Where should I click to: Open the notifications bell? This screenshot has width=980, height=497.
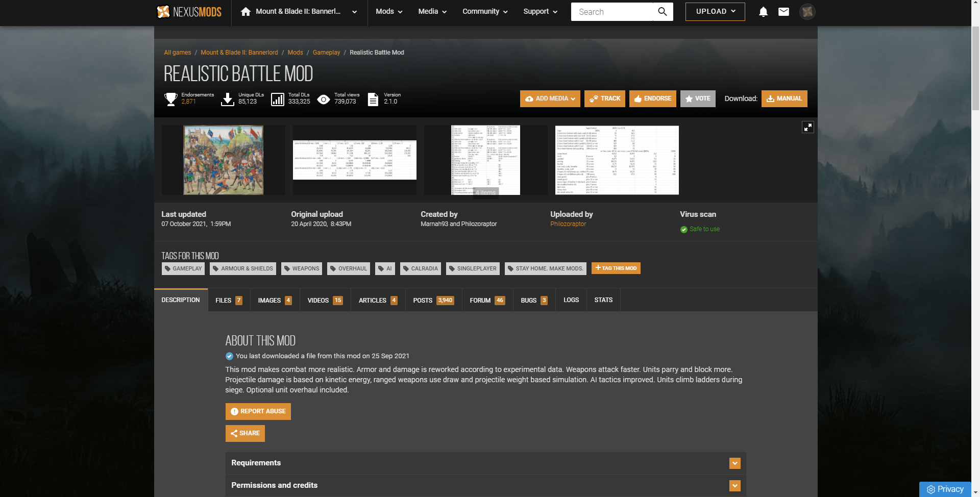[763, 12]
